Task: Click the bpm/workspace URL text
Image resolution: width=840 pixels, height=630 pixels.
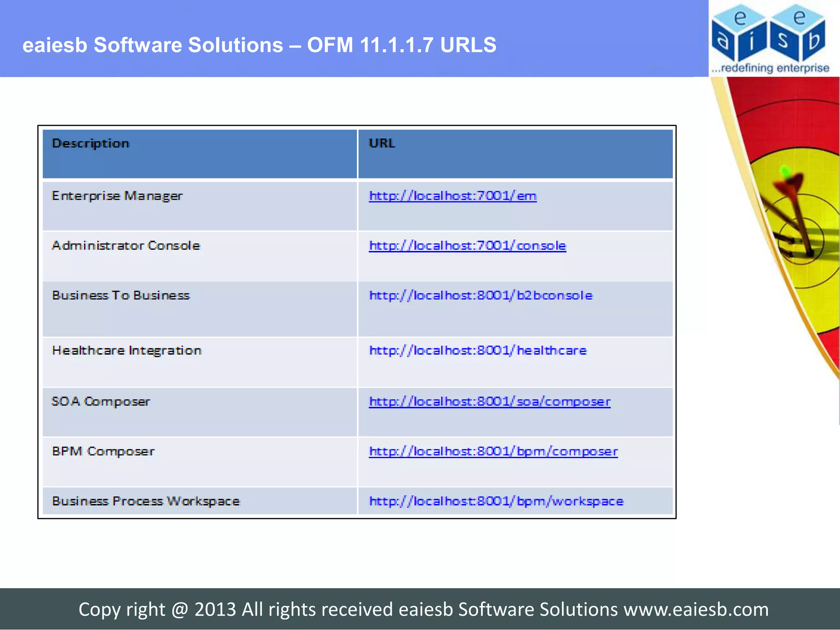Action: pos(496,501)
